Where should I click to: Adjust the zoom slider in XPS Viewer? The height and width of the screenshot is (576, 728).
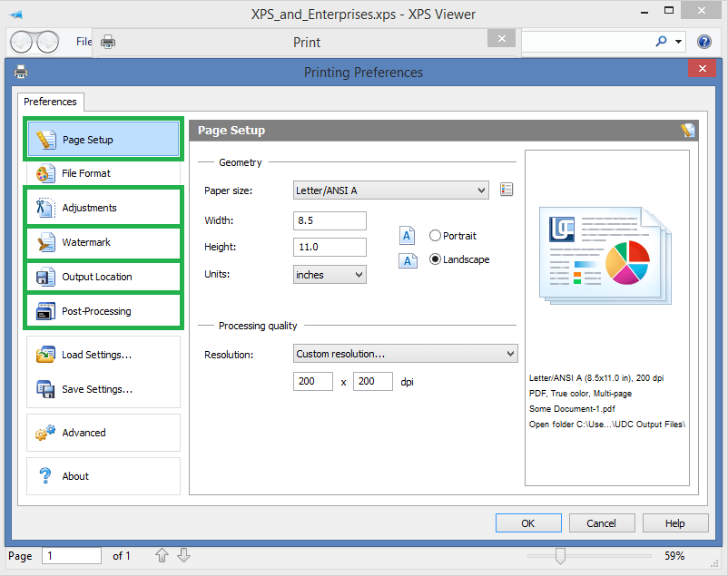coord(560,555)
